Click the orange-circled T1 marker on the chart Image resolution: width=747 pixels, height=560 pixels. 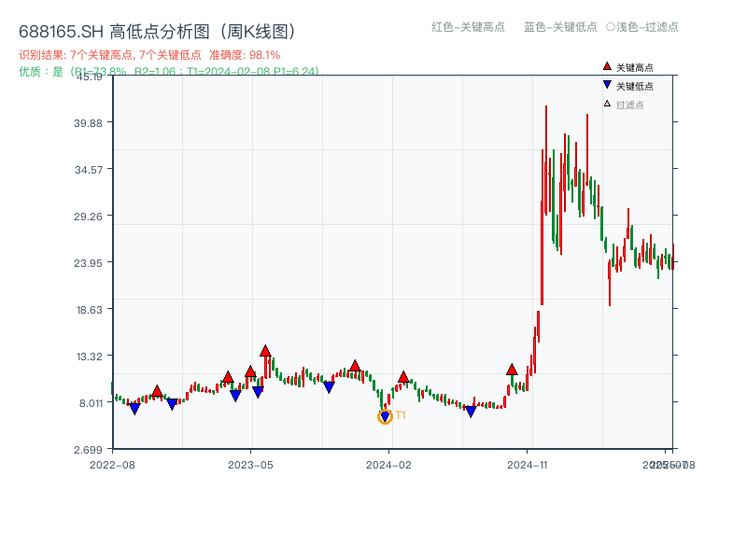click(x=385, y=416)
